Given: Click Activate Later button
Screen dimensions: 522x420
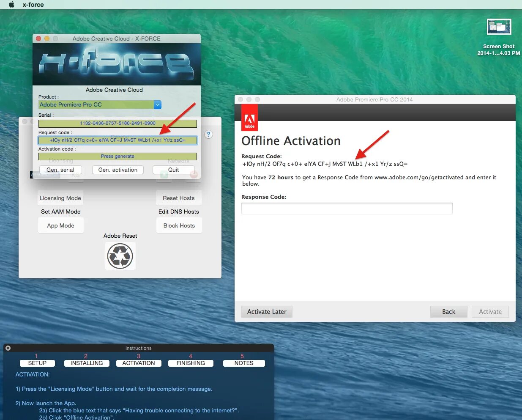Looking at the screenshot, I should tap(267, 312).
